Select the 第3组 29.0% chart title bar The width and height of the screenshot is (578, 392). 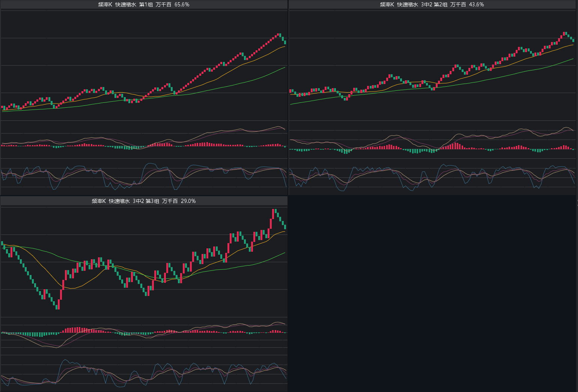coord(144,201)
